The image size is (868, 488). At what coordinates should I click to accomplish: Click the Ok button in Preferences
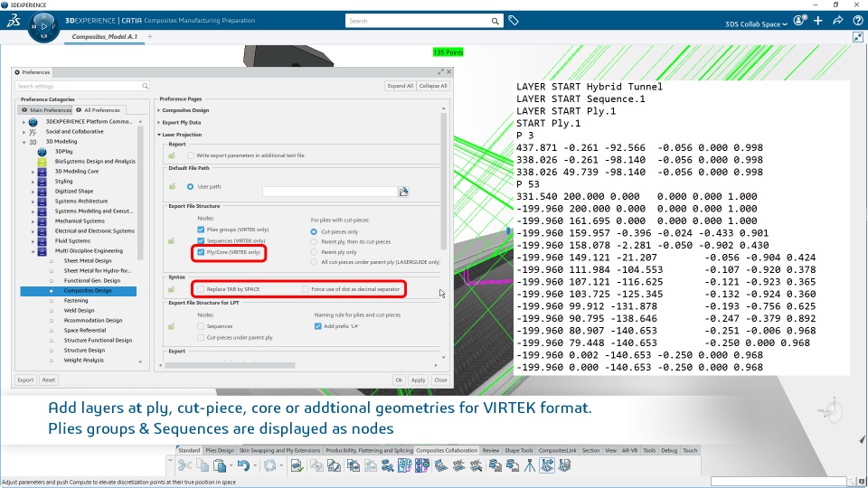tap(399, 380)
